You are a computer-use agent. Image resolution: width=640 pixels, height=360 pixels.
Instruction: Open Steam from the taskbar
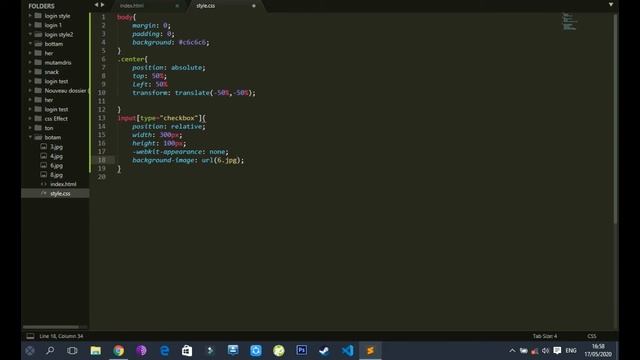click(324, 351)
